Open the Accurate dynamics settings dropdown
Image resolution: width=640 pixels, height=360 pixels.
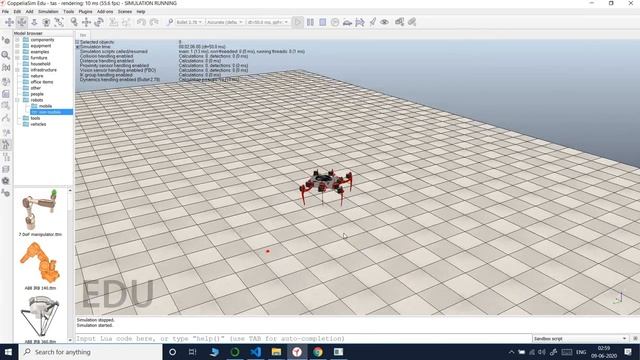225,22
